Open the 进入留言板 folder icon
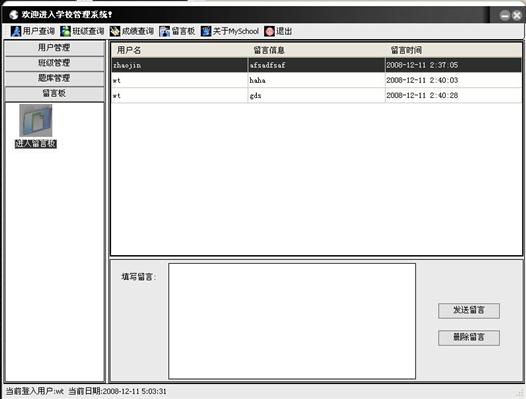Viewport: 526px width, 399px height. point(36,121)
